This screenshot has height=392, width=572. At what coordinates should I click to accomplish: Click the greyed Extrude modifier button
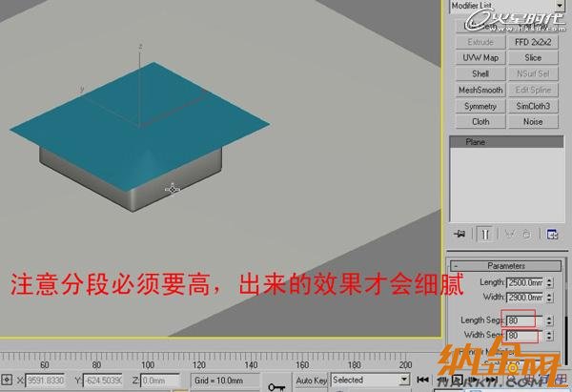480,42
